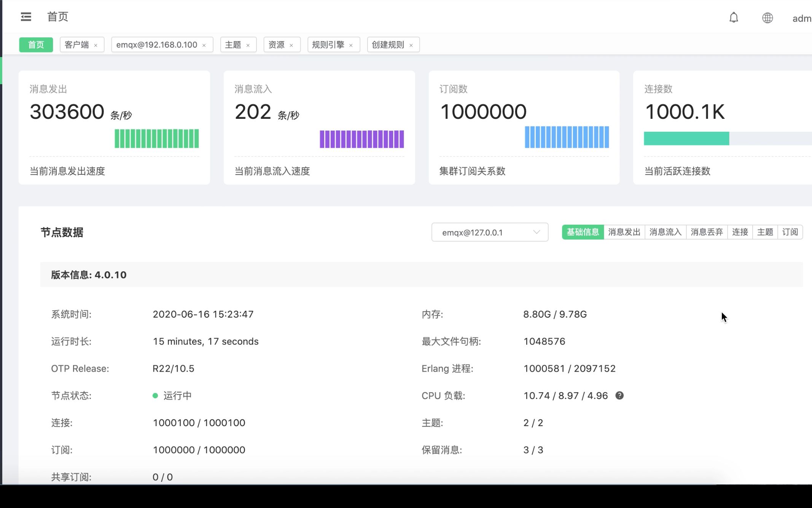Click CPU load 10.74 / 8.97 / 4.96
This screenshot has width=812, height=508.
(565, 396)
